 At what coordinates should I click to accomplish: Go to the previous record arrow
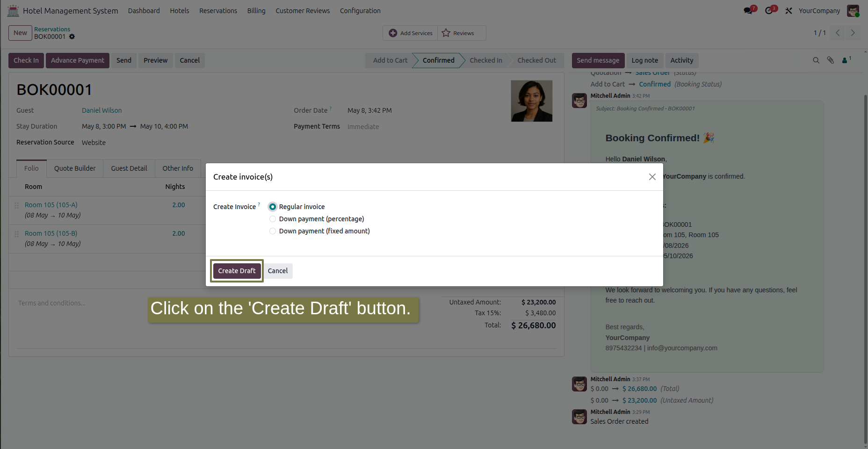click(x=838, y=33)
